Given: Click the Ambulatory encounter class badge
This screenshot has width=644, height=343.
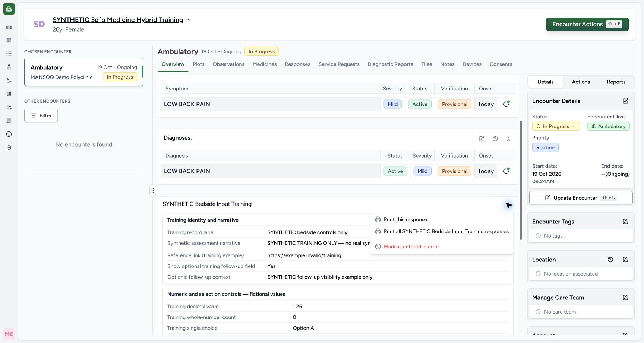Looking at the screenshot, I should 608,126.
